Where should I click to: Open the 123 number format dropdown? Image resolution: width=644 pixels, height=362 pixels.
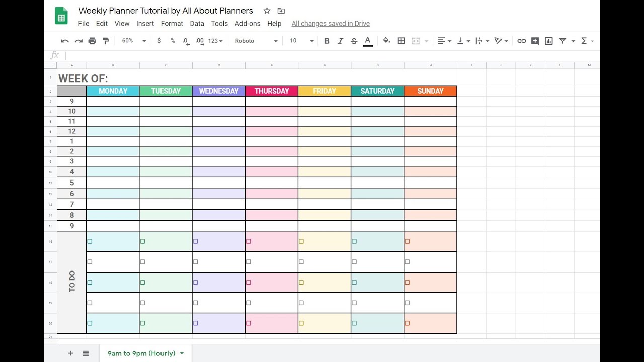215,41
